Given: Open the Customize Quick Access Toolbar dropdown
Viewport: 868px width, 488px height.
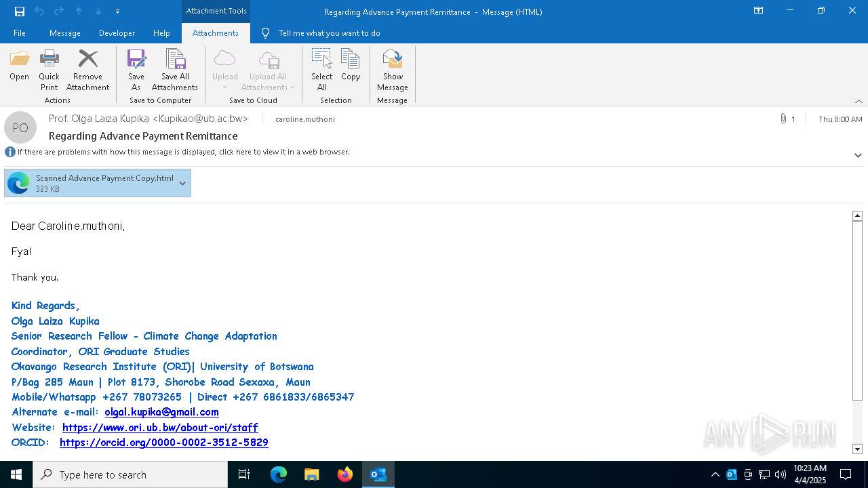Looking at the screenshot, I should pos(117,12).
